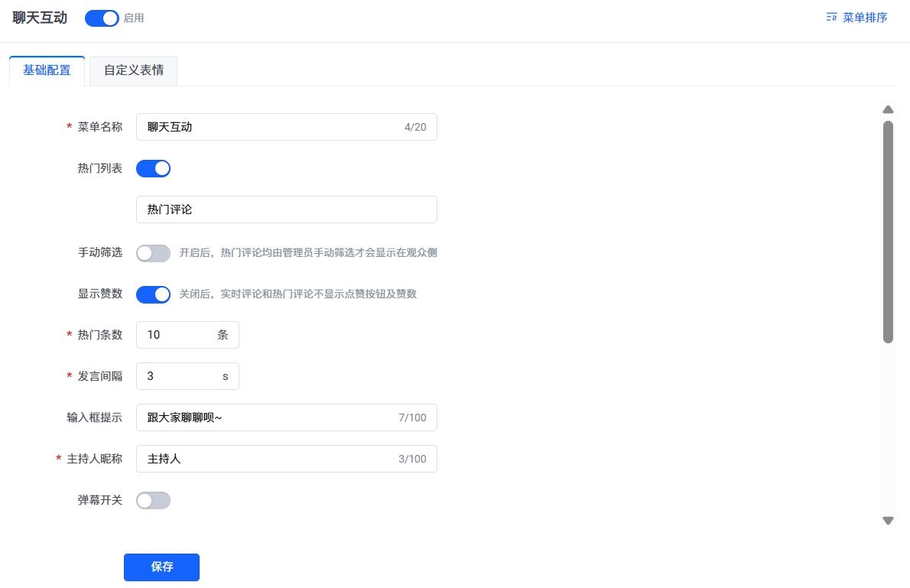The width and height of the screenshot is (910, 588).
Task: Click the 手动筛选 hint text
Action: click(307, 252)
